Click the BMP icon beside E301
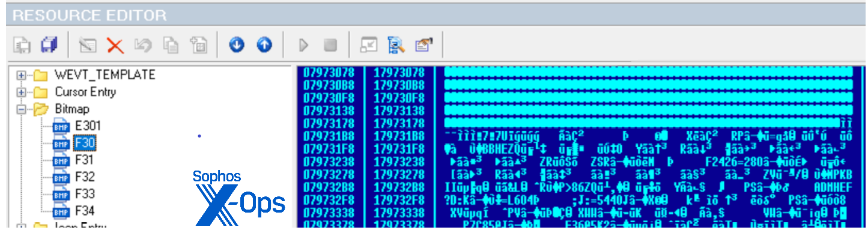 click(x=62, y=126)
